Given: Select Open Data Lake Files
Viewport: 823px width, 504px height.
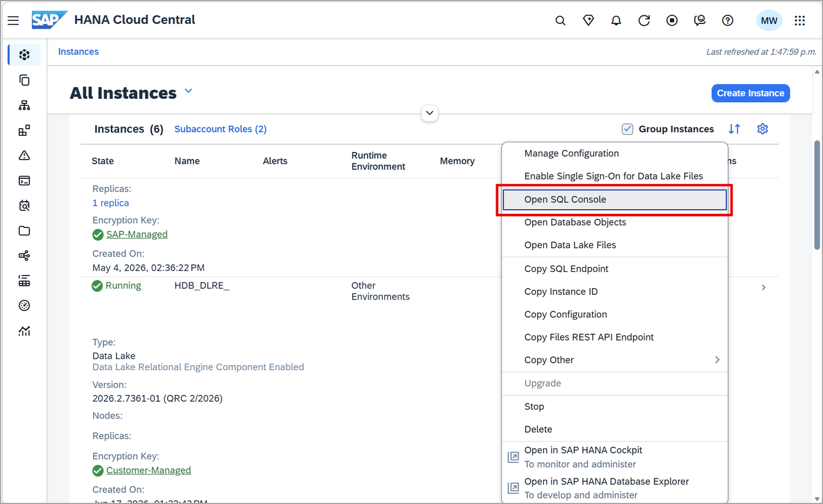Looking at the screenshot, I should [x=615, y=245].
